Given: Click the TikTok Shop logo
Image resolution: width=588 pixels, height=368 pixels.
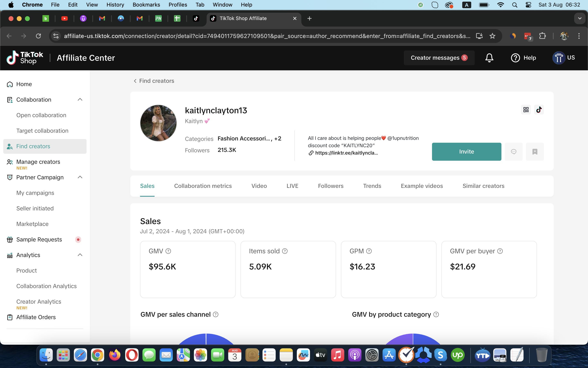Looking at the screenshot, I should pos(25,58).
